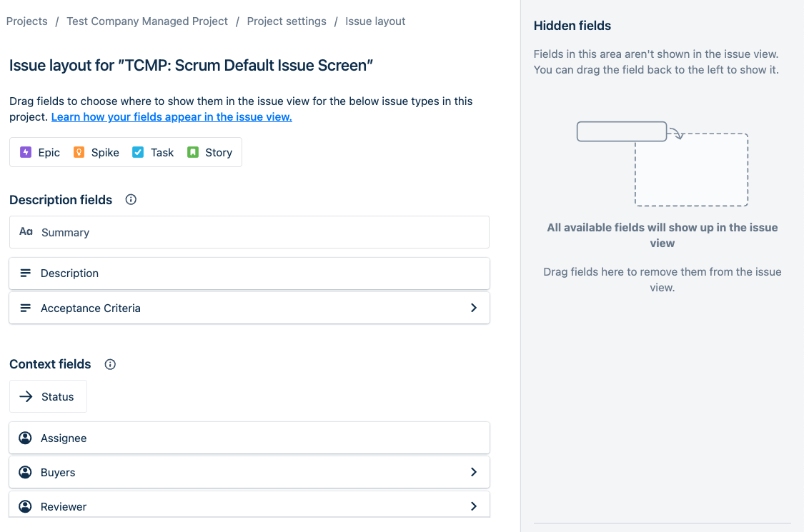The image size is (804, 532).
Task: Click the Status field box
Action: click(x=48, y=397)
